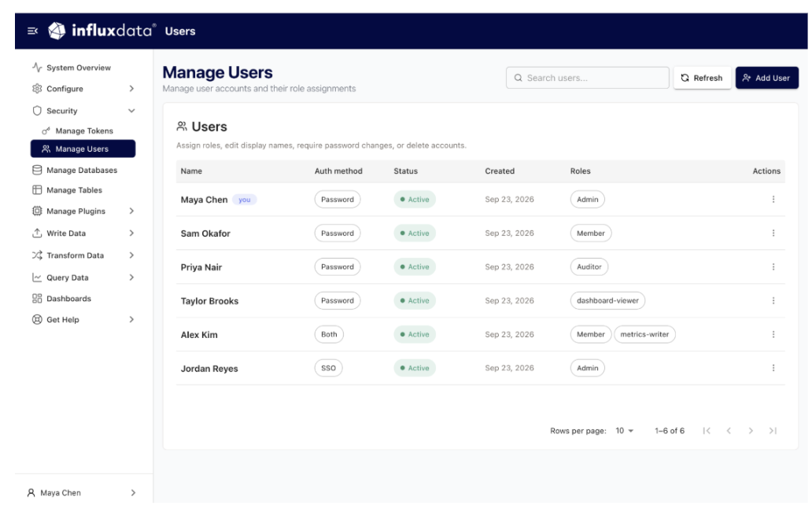
Task: Click the Security shield icon
Action: 37,111
